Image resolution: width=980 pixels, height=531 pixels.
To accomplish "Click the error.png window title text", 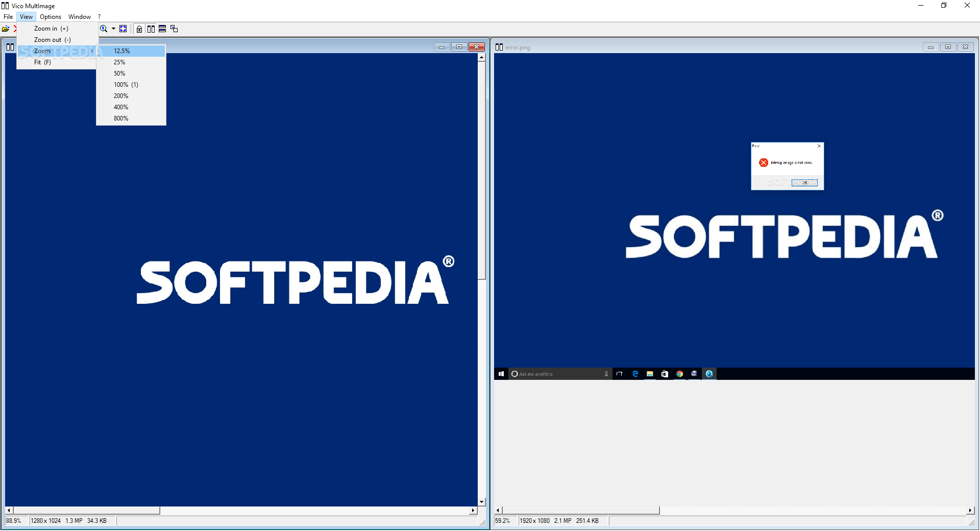I will pos(518,47).
